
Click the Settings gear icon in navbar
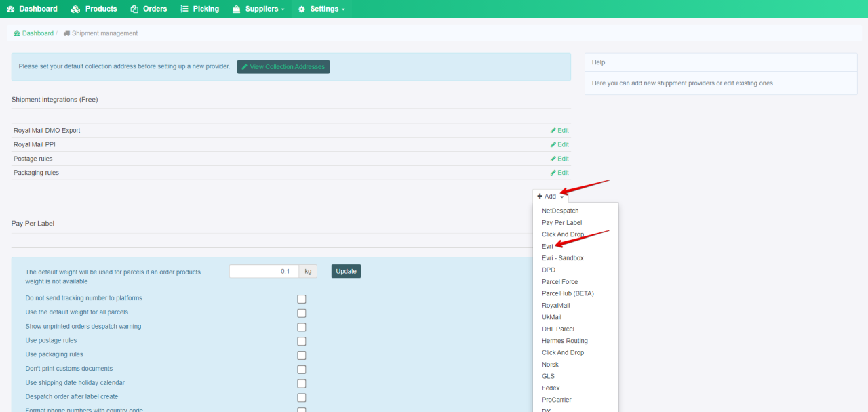pyautogui.click(x=302, y=9)
